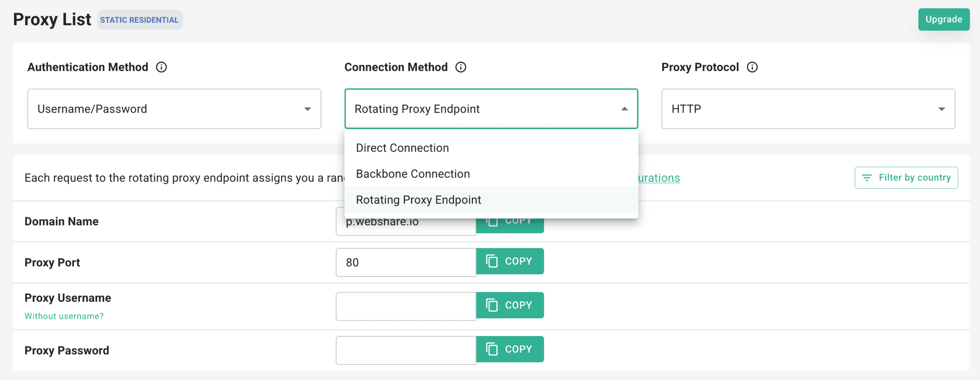980x380 pixels.
Task: Click the STATIC RESIDENTIAL badge
Action: coord(140,20)
